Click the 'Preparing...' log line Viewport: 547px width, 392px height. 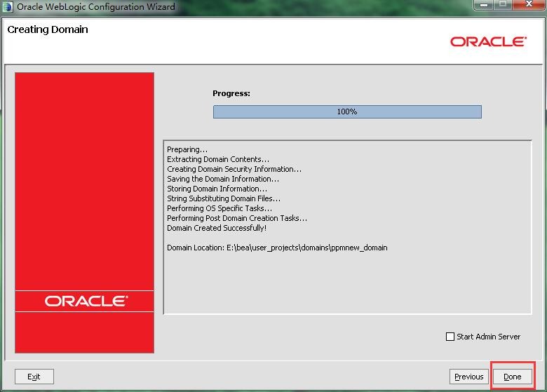pyautogui.click(x=187, y=149)
